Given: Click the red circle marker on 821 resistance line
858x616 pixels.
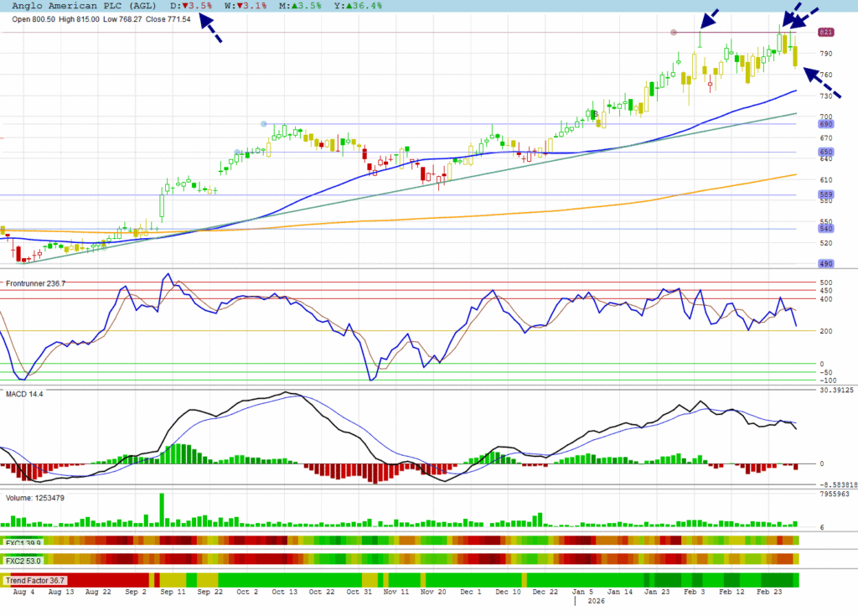Looking at the screenshot, I should click(x=675, y=33).
